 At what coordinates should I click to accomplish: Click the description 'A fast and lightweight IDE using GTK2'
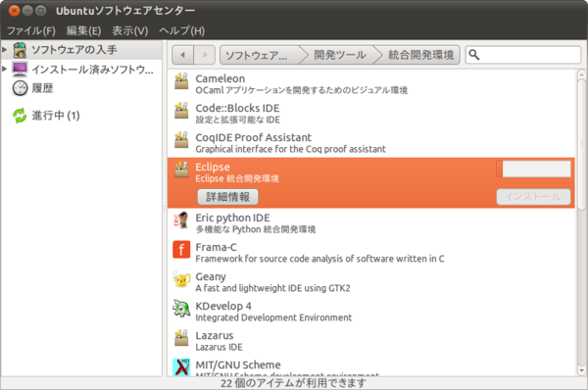[x=273, y=288]
